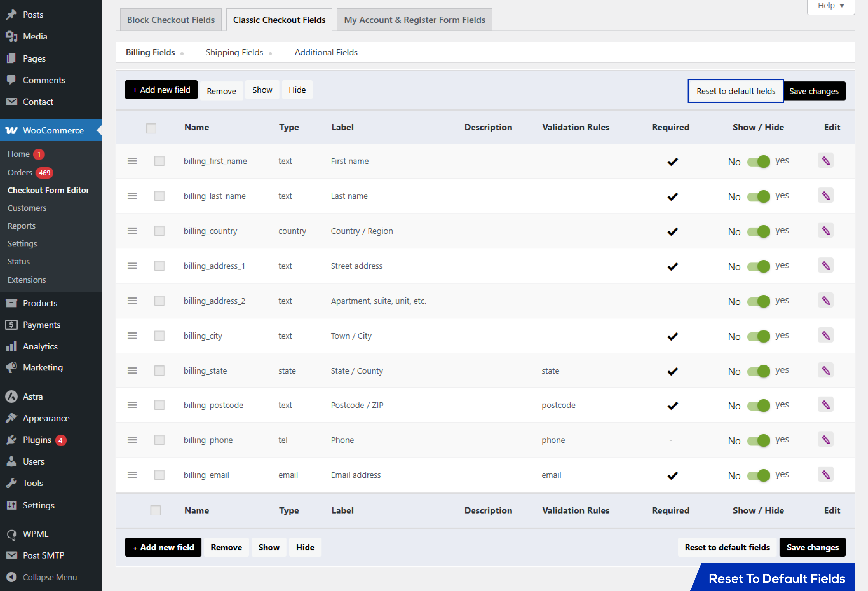Viewport: 868px width, 591px height.
Task: Grab the drag handle of billing_city row
Action: tap(132, 336)
